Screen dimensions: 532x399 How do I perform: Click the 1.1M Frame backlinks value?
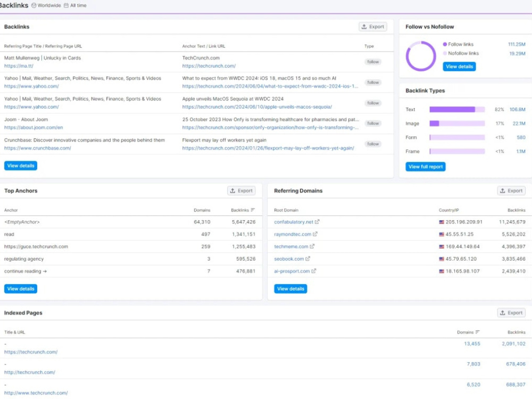[x=521, y=151]
